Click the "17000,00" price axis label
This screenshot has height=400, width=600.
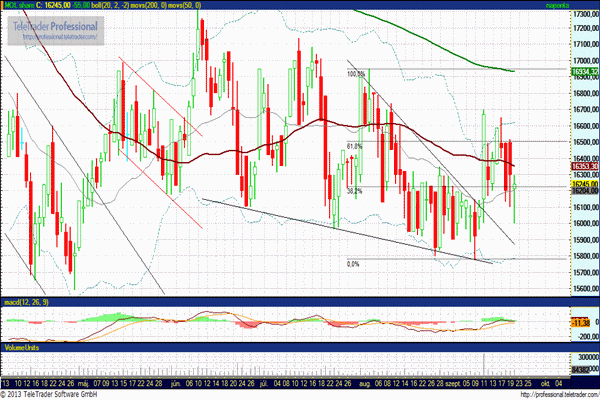(586, 60)
